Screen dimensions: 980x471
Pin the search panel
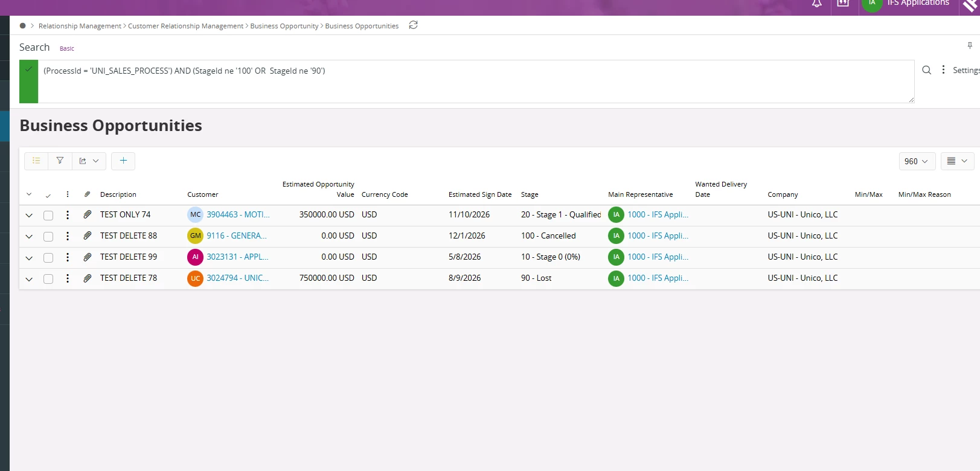tap(970, 46)
